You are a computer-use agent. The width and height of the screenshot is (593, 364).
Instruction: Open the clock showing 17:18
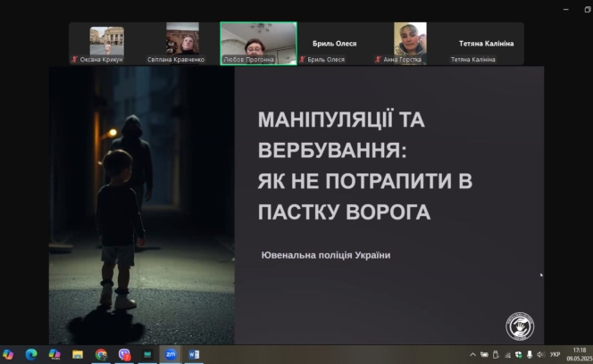579,354
